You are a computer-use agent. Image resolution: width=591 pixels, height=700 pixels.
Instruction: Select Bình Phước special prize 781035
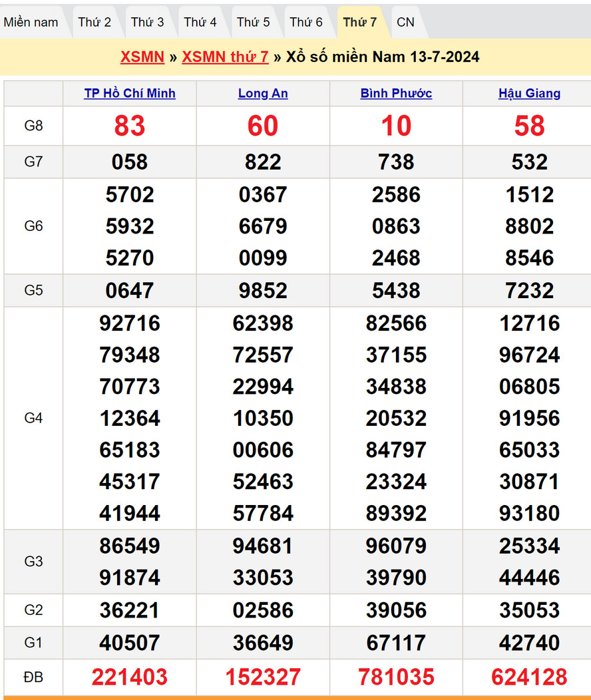(396, 677)
